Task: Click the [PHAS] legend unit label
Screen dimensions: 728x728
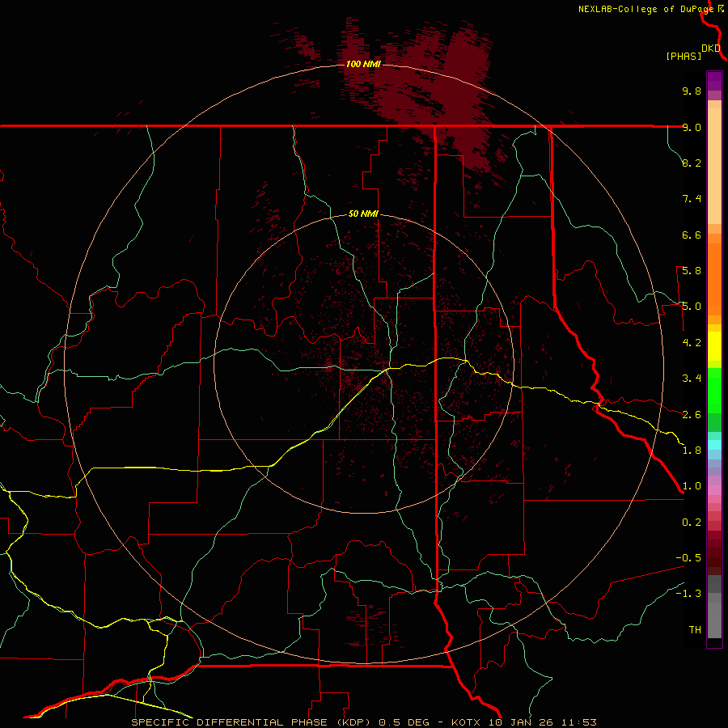Action: (x=684, y=56)
